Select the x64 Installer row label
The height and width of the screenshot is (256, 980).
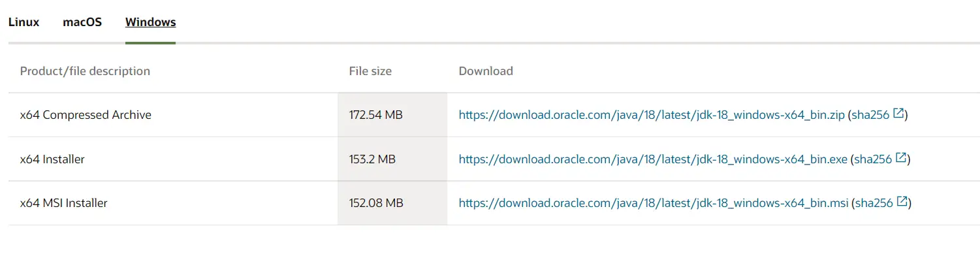52,159
